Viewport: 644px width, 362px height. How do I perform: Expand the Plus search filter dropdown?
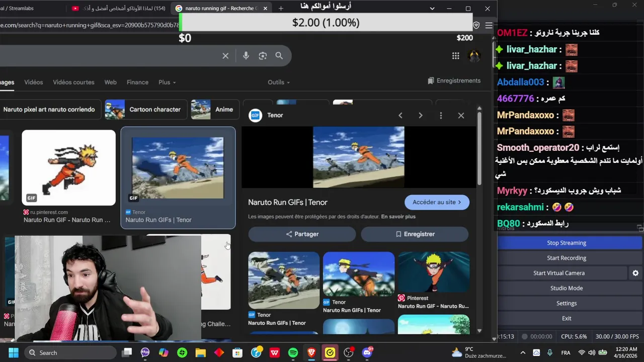click(x=167, y=82)
